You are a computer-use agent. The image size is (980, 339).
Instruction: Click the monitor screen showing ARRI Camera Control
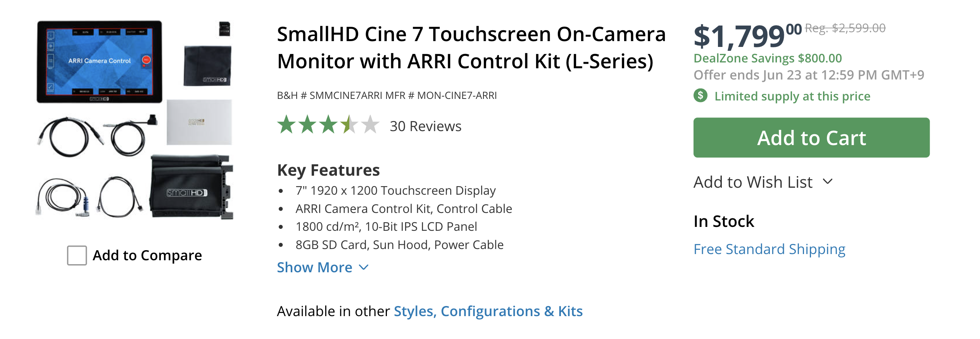tap(99, 61)
